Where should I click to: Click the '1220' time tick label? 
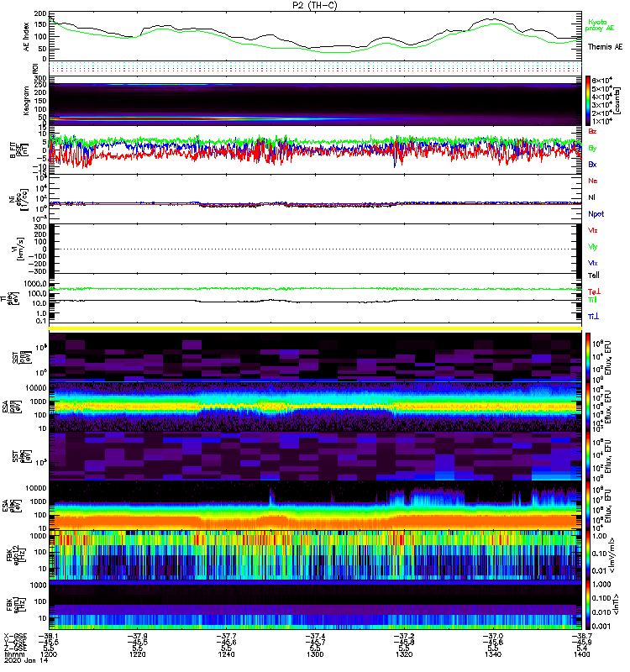(x=138, y=654)
